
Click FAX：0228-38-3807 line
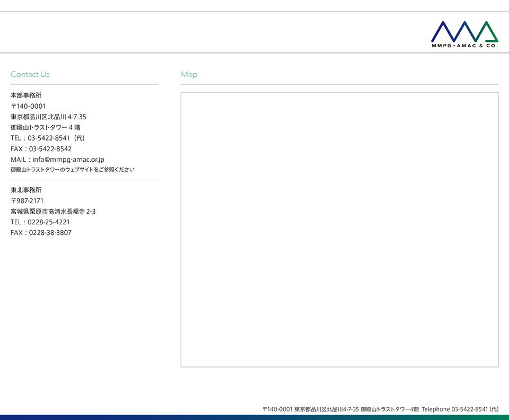click(x=41, y=233)
